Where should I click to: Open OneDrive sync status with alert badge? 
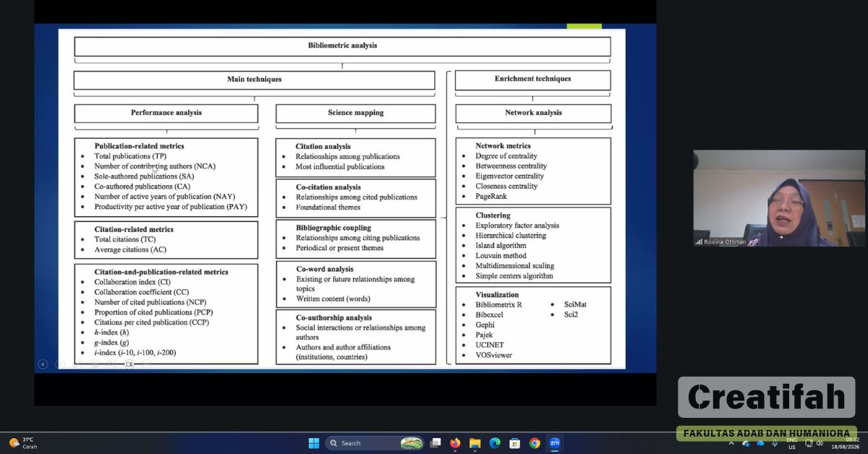[746, 444]
